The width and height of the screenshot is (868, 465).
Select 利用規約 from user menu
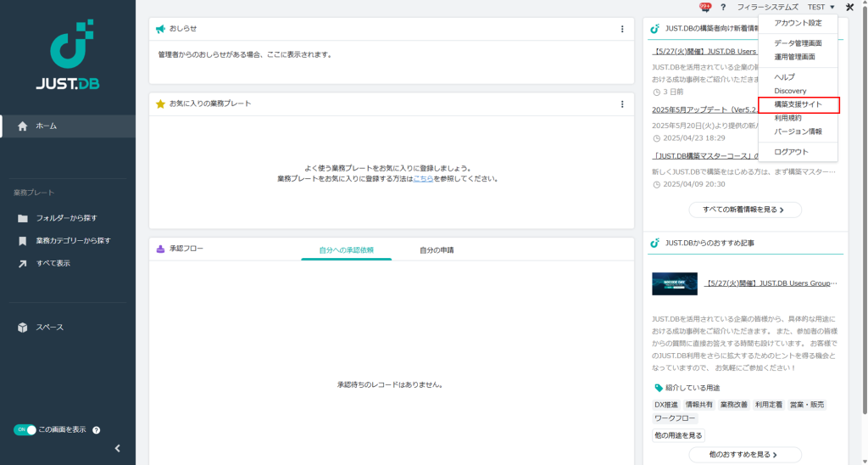tap(798, 118)
